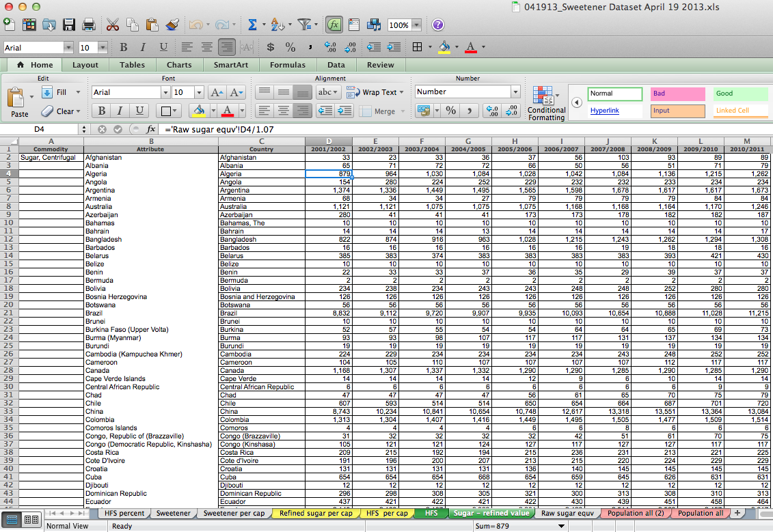Click the New Workbook icon in the toolbar
Viewport: 773px width, 532px height.
9,24
